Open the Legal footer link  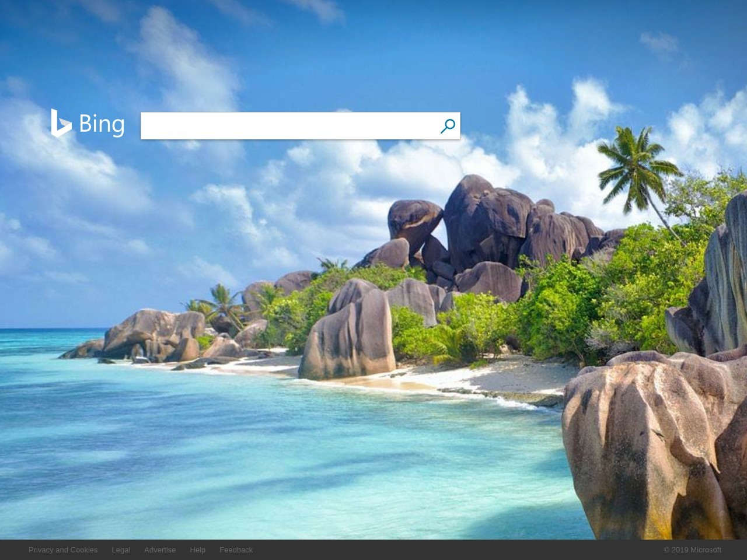point(121,549)
